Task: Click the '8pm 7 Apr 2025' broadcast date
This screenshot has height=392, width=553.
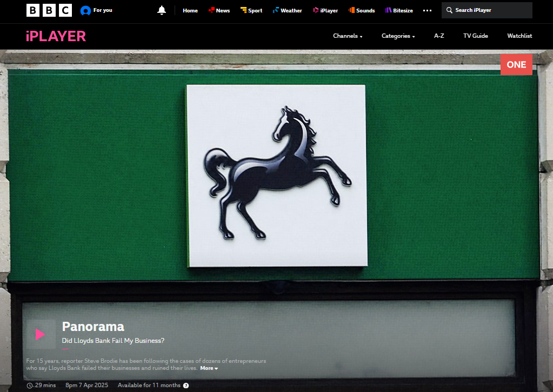Action: click(86, 386)
